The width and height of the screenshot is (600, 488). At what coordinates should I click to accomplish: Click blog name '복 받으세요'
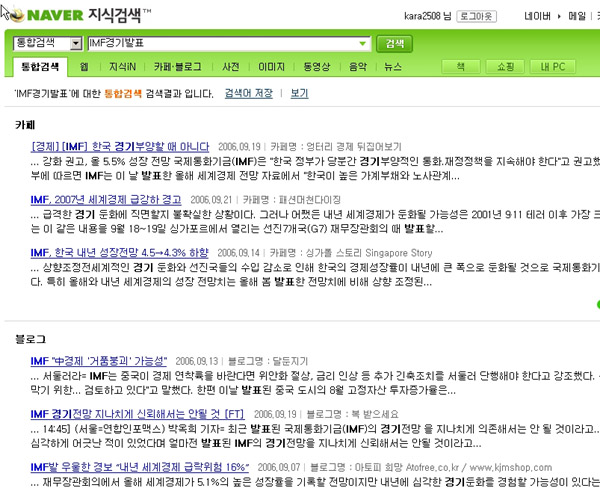tap(375, 415)
